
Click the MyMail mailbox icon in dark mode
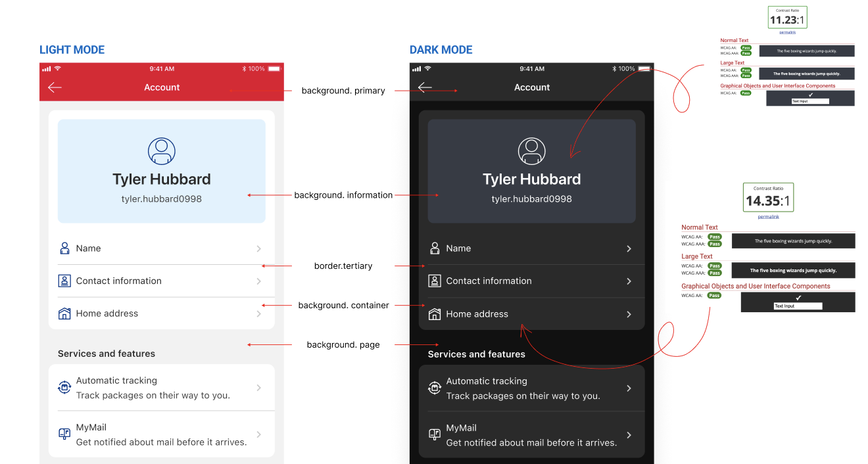(435, 434)
